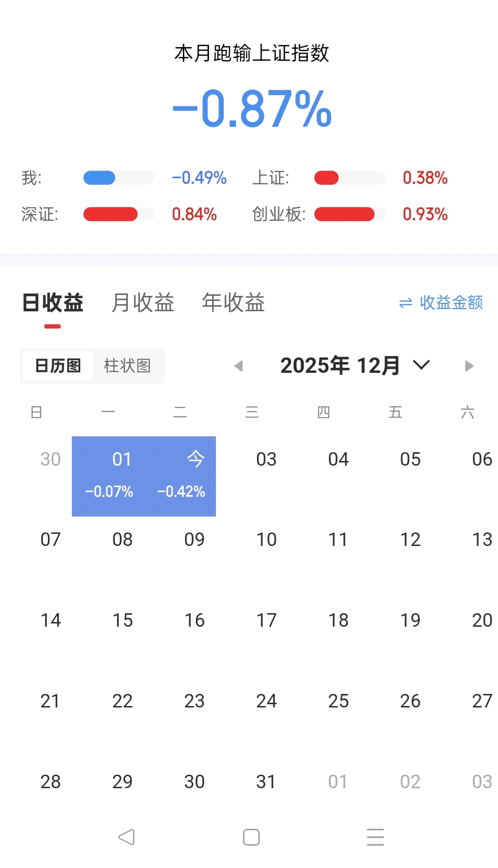Tap the red 创业板 progress bar
The height and width of the screenshot is (868, 498).
(x=345, y=214)
